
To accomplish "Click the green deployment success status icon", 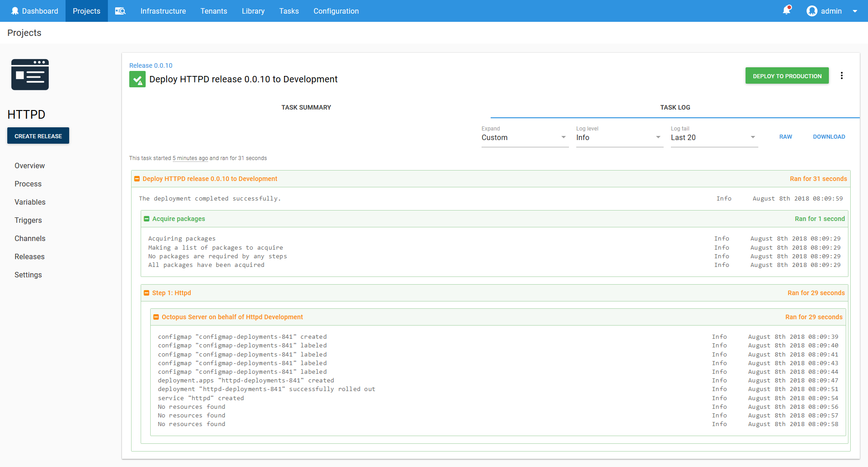I will tap(137, 80).
